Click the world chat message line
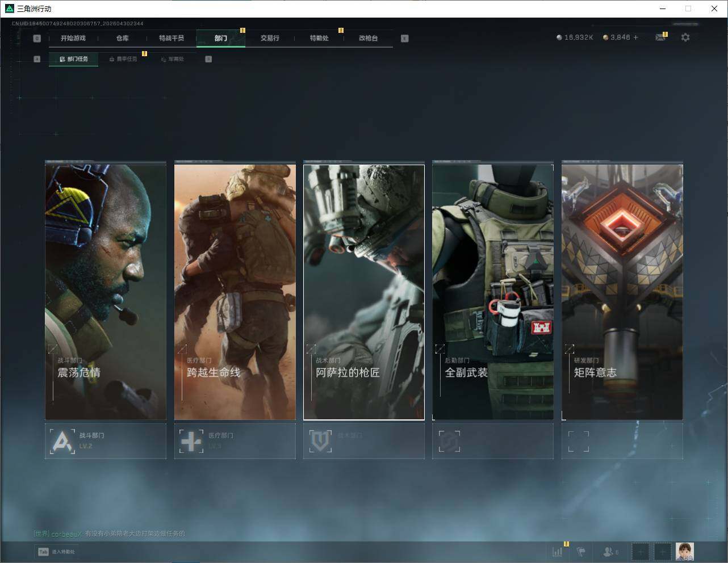728x563 pixels. tap(109, 533)
